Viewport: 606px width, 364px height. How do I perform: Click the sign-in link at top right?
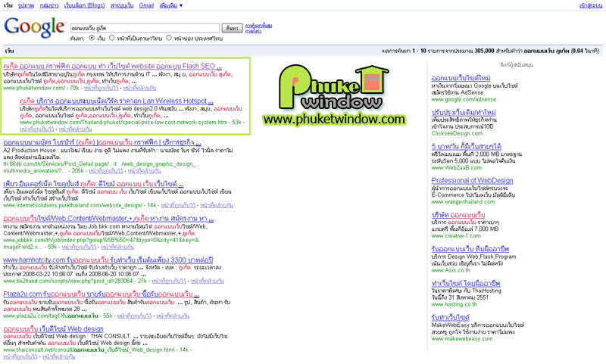point(591,5)
